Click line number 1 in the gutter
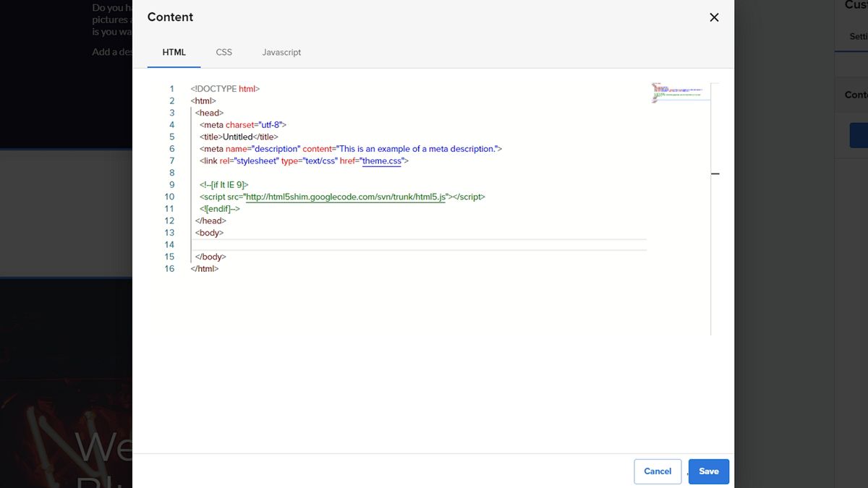868x488 pixels. (x=171, y=89)
